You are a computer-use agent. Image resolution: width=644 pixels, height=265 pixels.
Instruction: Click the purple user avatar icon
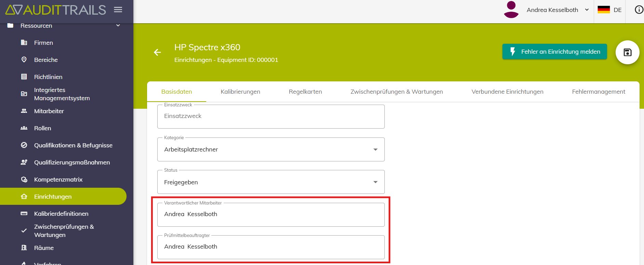pyautogui.click(x=511, y=10)
